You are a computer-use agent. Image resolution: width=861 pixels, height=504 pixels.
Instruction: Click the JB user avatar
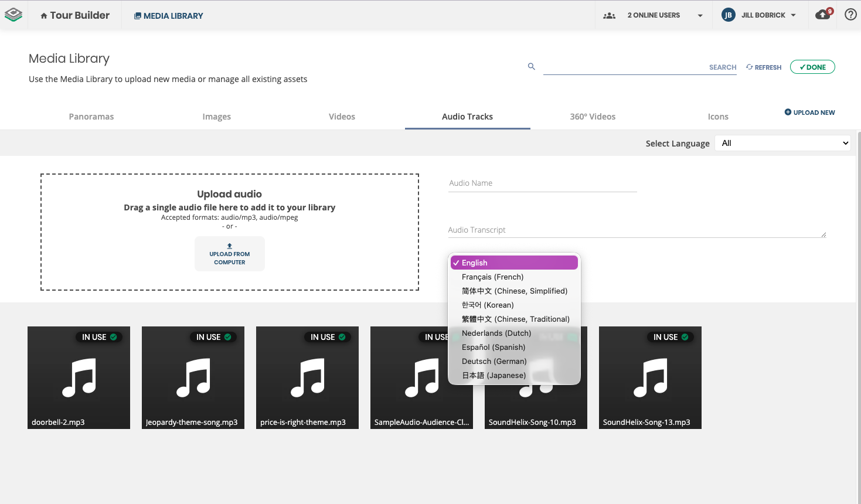click(728, 15)
